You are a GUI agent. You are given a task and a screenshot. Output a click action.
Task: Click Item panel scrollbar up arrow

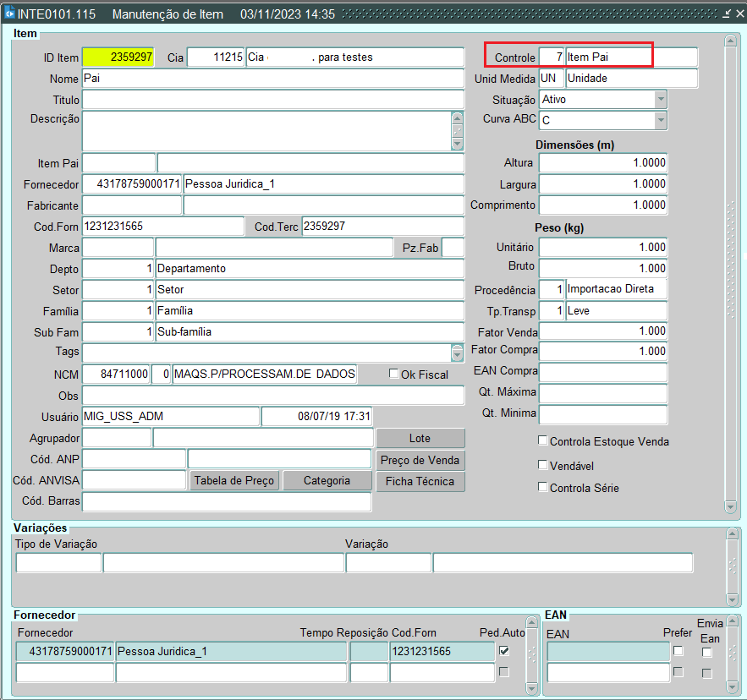731,40
